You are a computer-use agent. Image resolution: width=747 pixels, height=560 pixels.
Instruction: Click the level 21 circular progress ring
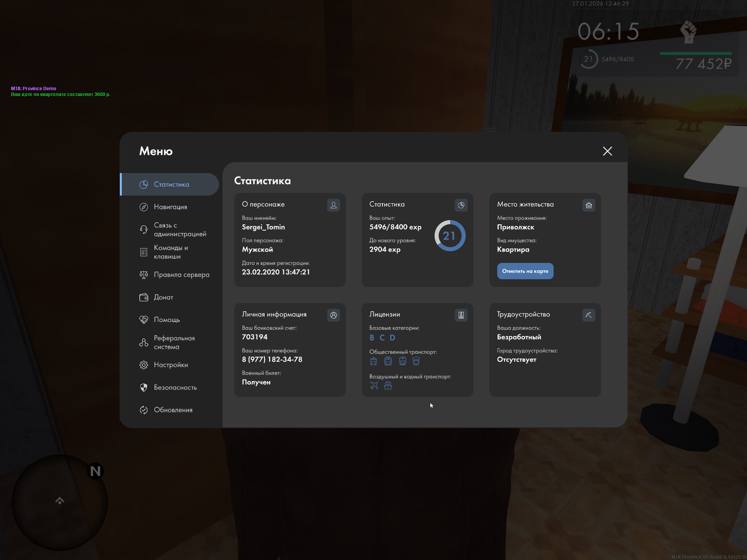click(x=449, y=236)
